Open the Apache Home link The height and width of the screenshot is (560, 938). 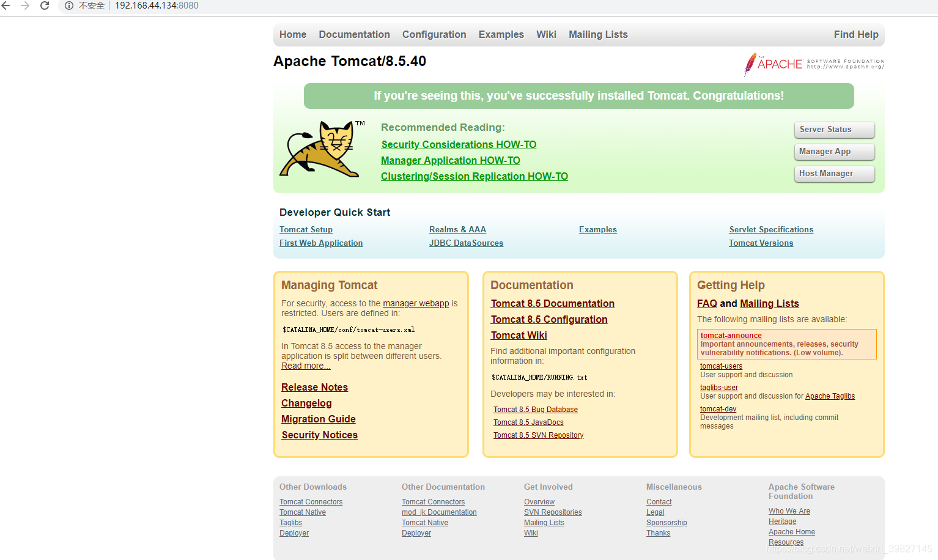point(792,532)
